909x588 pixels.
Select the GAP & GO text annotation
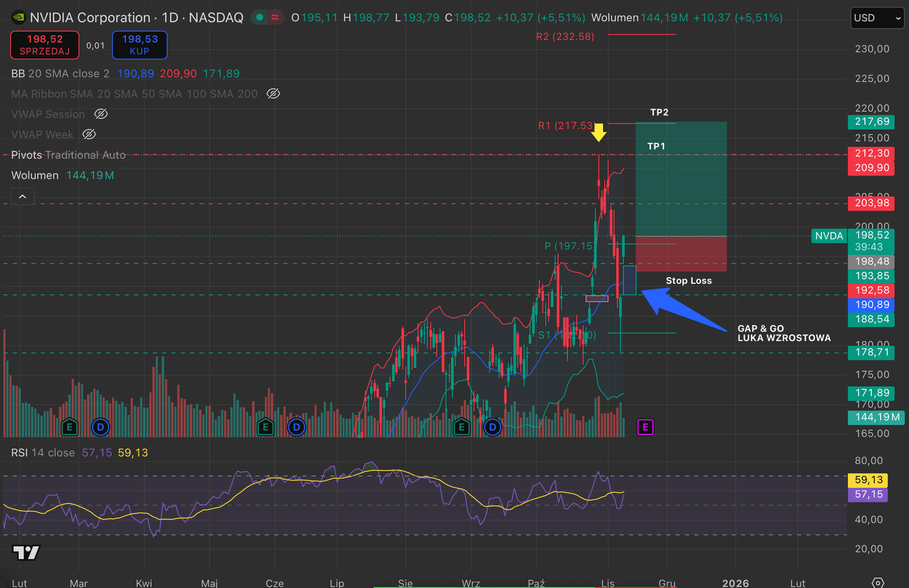pyautogui.click(x=783, y=333)
